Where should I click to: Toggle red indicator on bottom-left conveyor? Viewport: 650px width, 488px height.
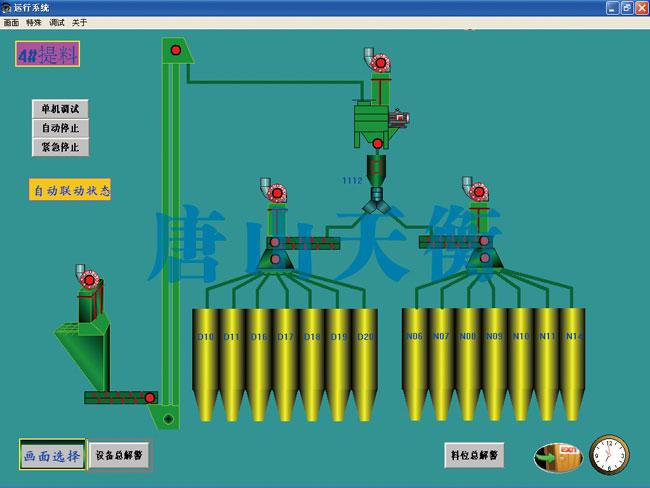click(x=149, y=398)
